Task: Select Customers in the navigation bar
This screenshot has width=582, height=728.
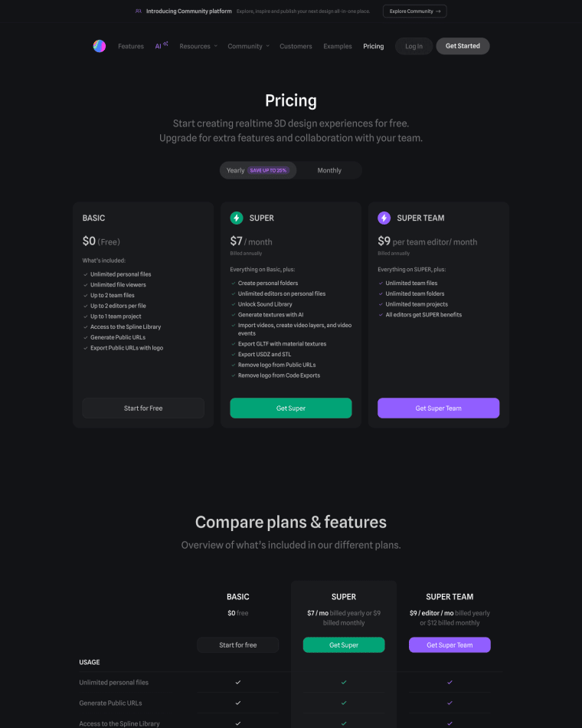Action: click(296, 46)
